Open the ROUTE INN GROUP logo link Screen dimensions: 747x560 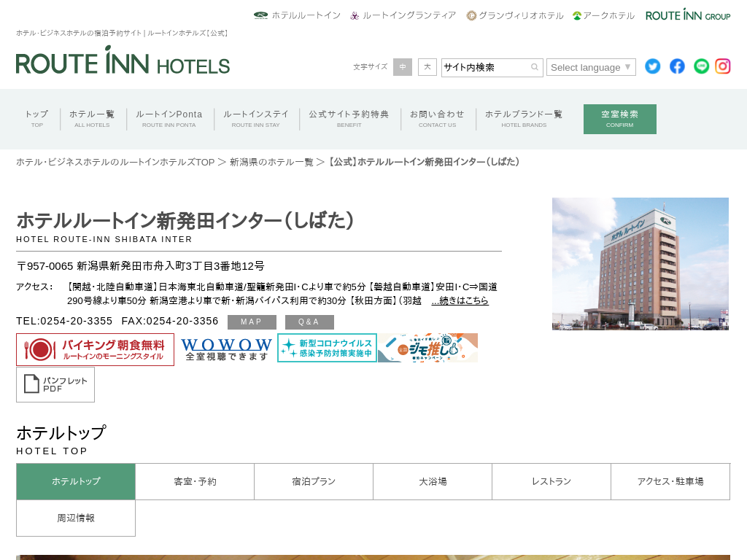click(688, 15)
